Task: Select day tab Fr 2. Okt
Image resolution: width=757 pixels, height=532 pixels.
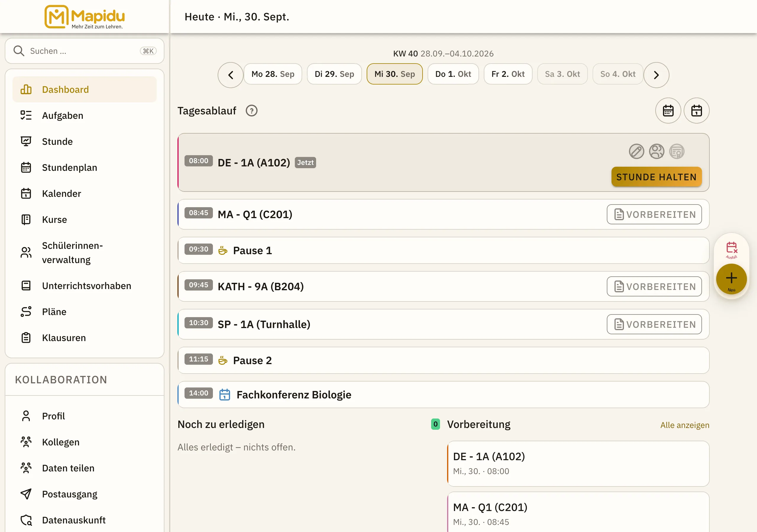Action: pyautogui.click(x=508, y=74)
